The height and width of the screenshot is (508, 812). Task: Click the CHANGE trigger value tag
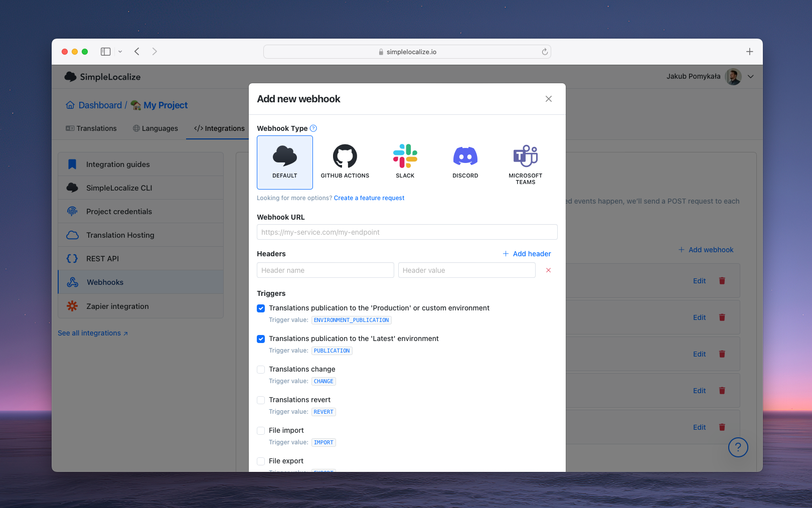point(323,381)
